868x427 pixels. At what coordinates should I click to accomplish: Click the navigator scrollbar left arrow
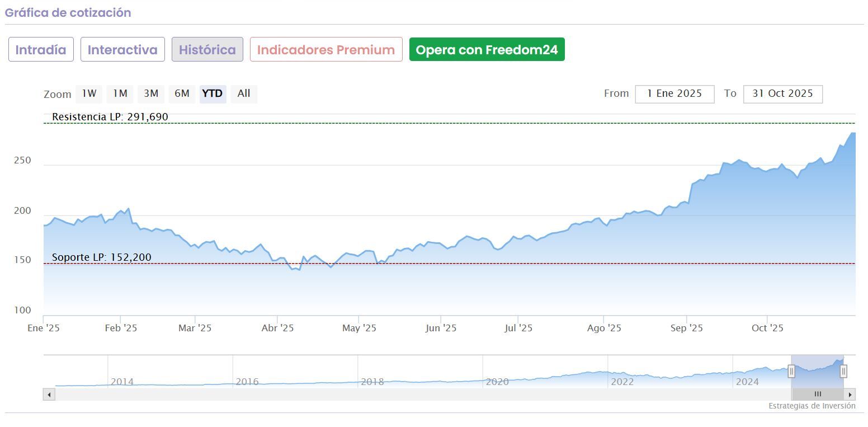(49, 395)
